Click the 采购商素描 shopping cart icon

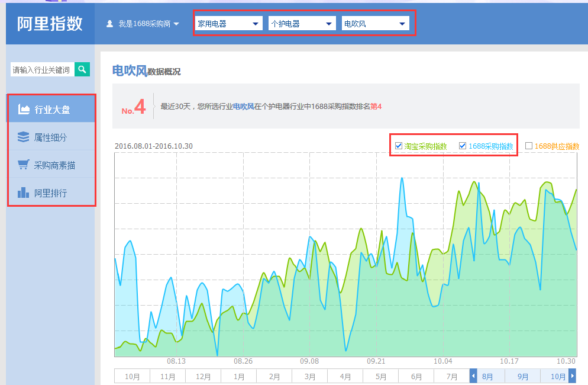tap(24, 165)
